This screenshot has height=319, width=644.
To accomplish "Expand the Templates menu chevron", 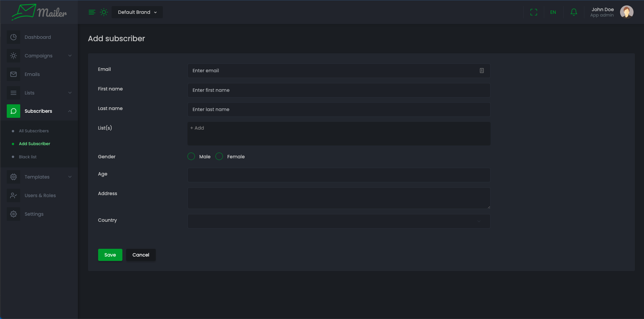I will point(70,177).
